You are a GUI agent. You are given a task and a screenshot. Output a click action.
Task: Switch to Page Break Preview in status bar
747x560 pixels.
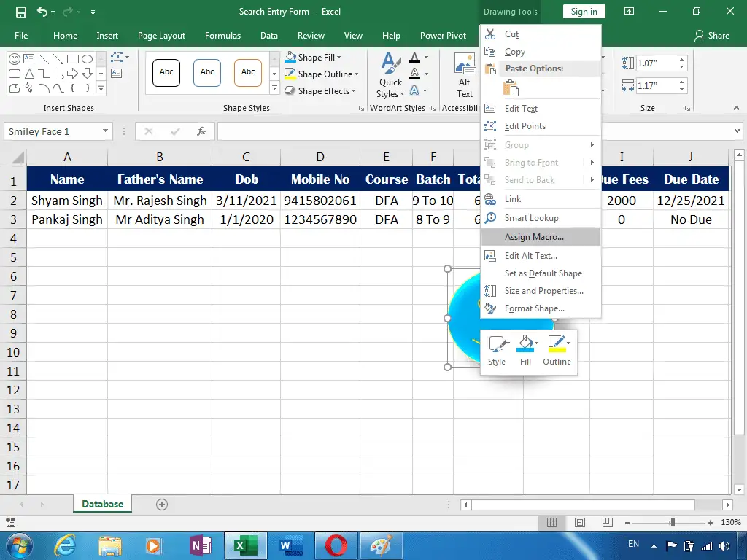pyautogui.click(x=608, y=522)
